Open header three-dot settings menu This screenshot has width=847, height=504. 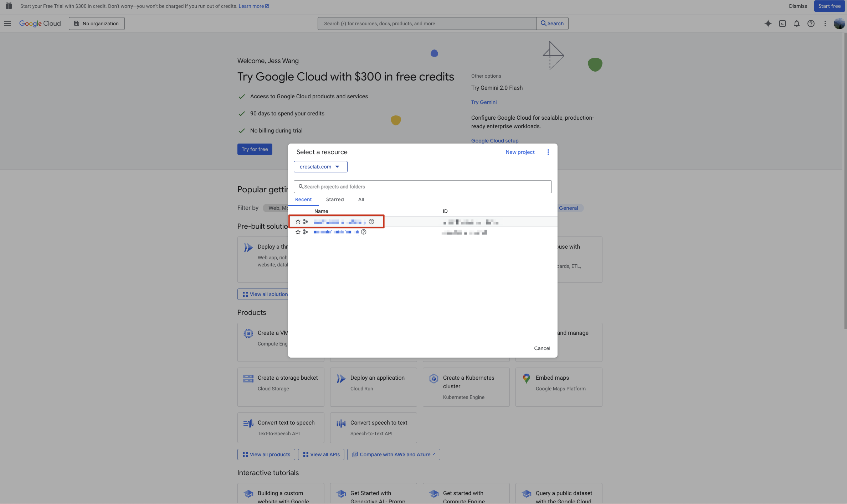(825, 24)
